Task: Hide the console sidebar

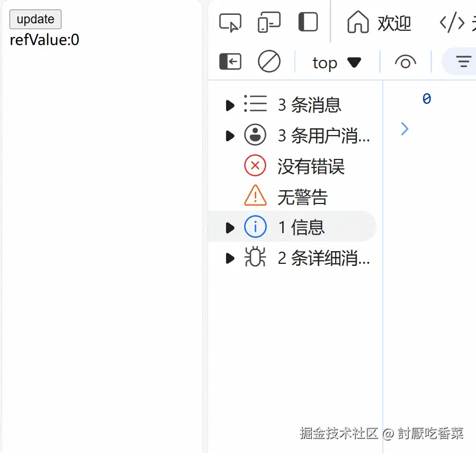Action: [230, 61]
